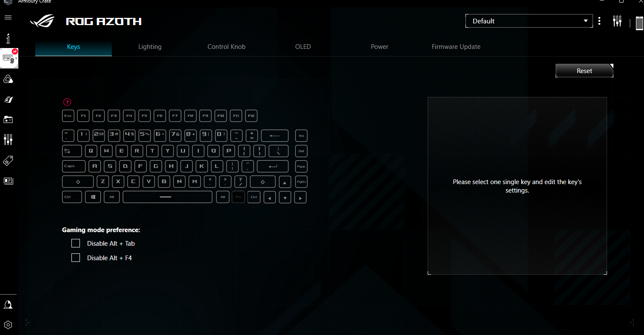Open the three-dot profile options menu
Screen dimensions: 644x335
pos(599,21)
